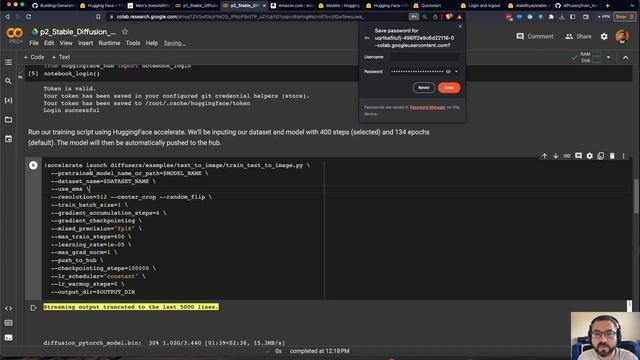Add a comment on the cell
640x360 pixels.
[578, 156]
